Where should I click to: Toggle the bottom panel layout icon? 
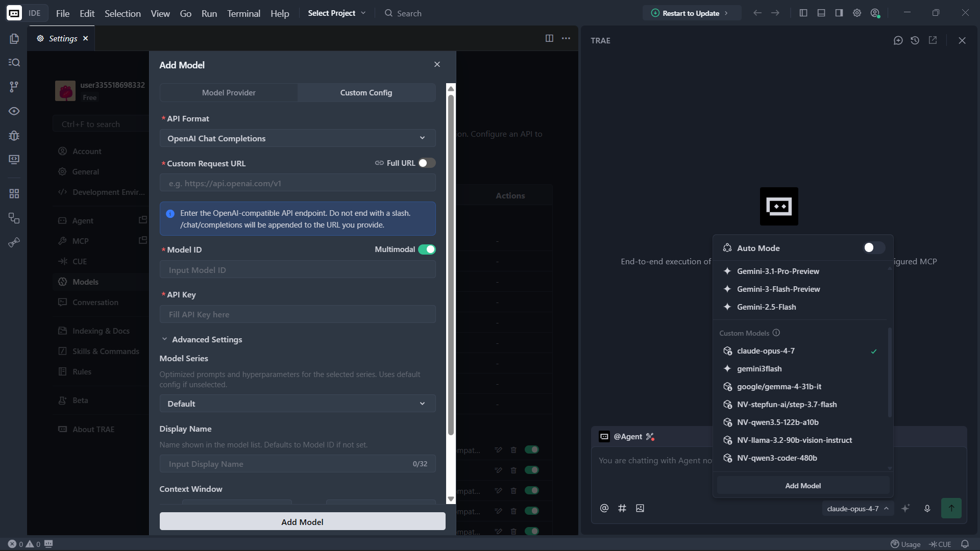(821, 13)
